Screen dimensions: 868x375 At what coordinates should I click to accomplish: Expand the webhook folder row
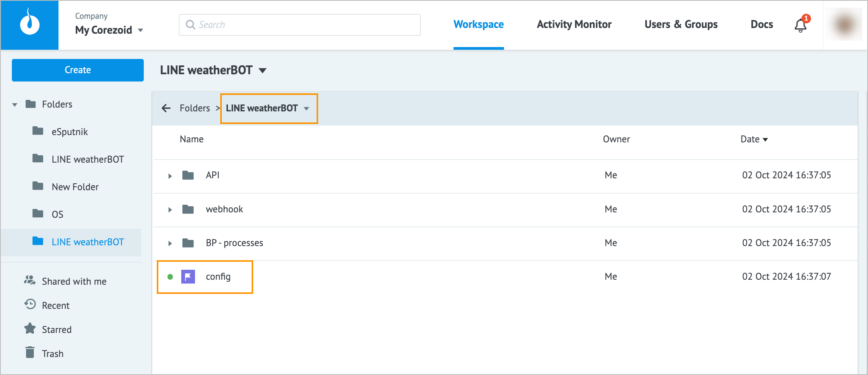[170, 210]
